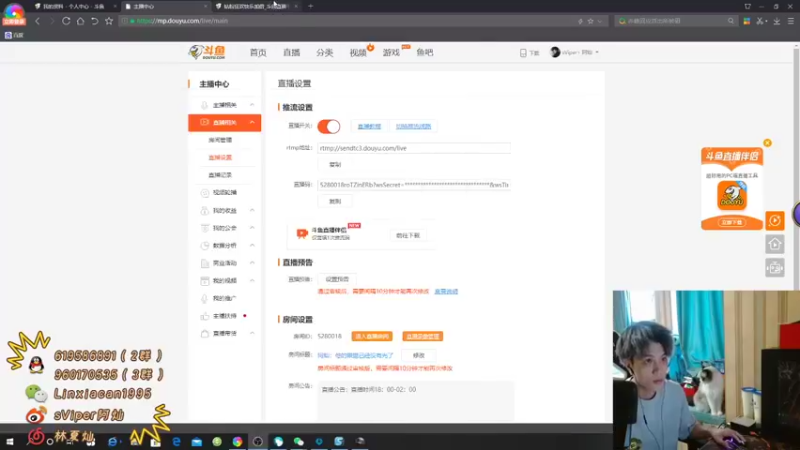The width and height of the screenshot is (800, 450).
Task: Click the 主播相关 microphone icon
Action: (x=204, y=105)
